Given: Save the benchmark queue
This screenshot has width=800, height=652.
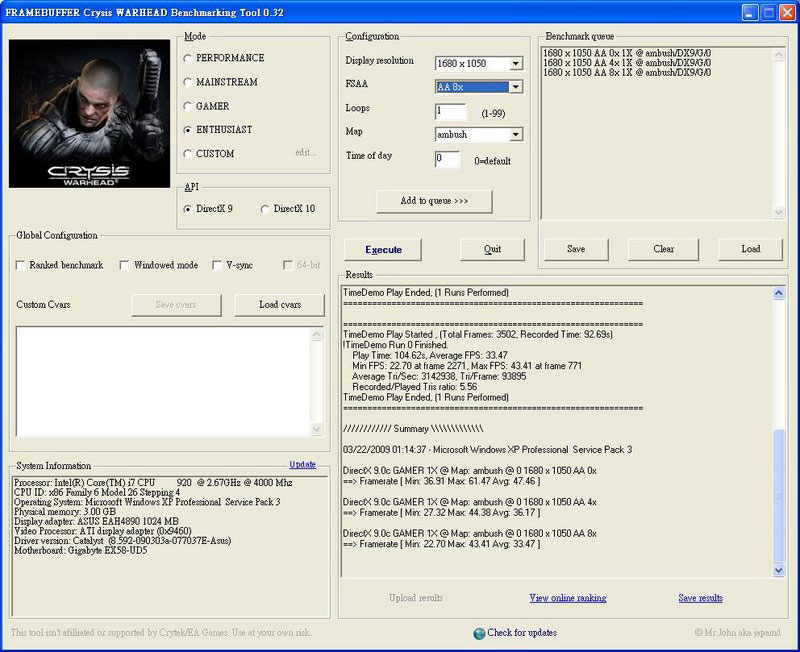Looking at the screenshot, I should click(576, 249).
